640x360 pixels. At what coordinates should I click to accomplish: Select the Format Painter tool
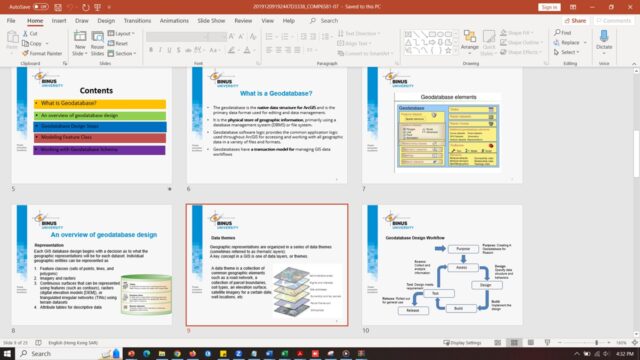tap(42, 53)
